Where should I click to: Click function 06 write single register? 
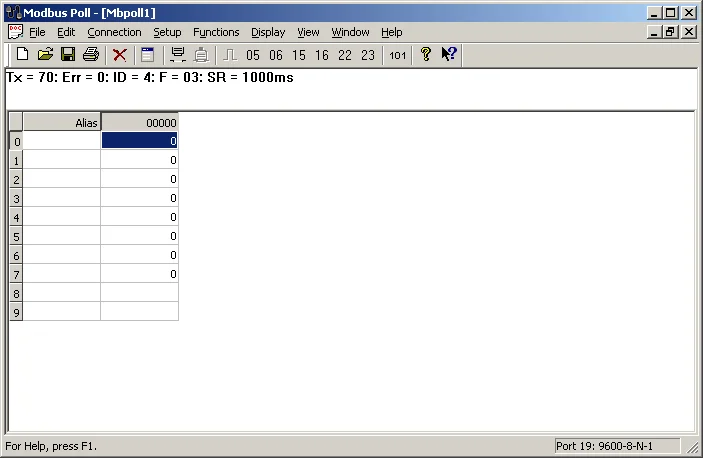tap(276, 55)
